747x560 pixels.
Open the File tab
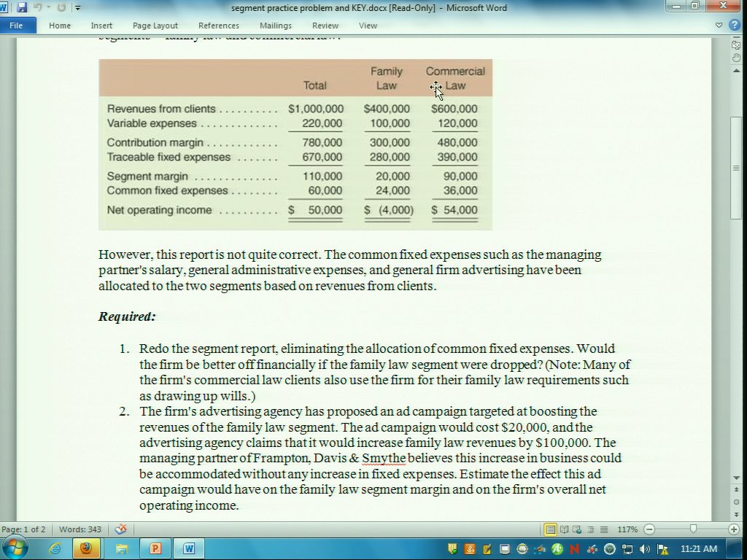pos(16,26)
